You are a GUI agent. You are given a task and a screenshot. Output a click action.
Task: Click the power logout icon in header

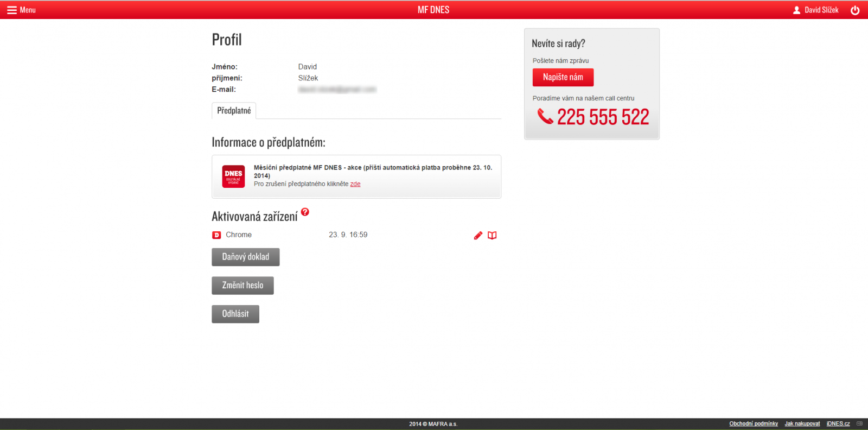pos(855,10)
